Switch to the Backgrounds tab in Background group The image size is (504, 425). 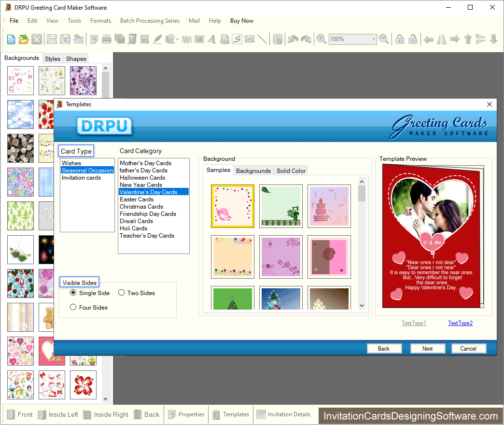tap(253, 170)
